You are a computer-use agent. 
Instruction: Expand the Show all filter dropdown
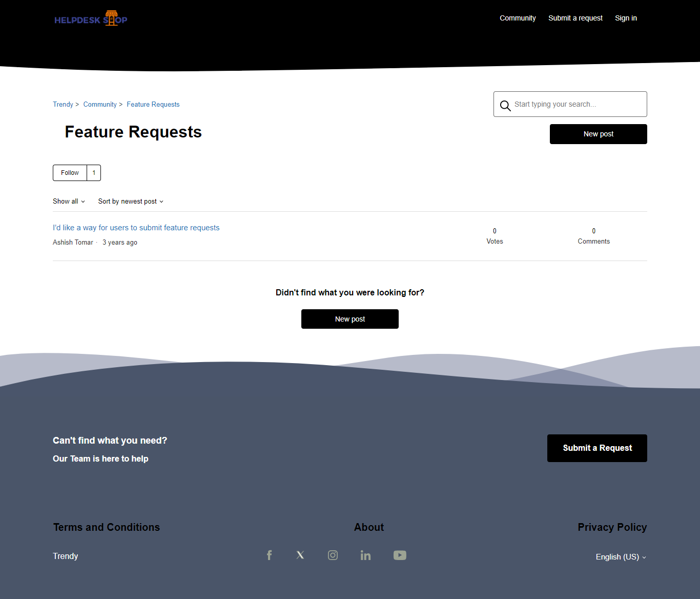(69, 202)
